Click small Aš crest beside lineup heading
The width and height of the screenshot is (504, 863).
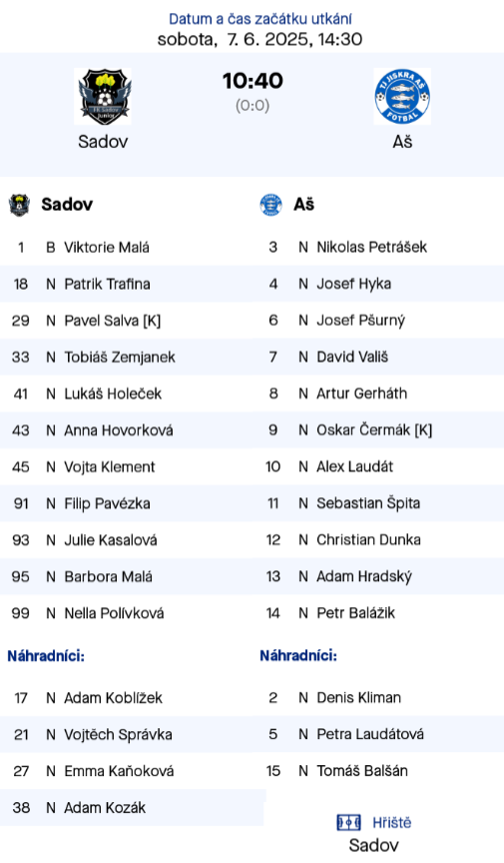[270, 205]
